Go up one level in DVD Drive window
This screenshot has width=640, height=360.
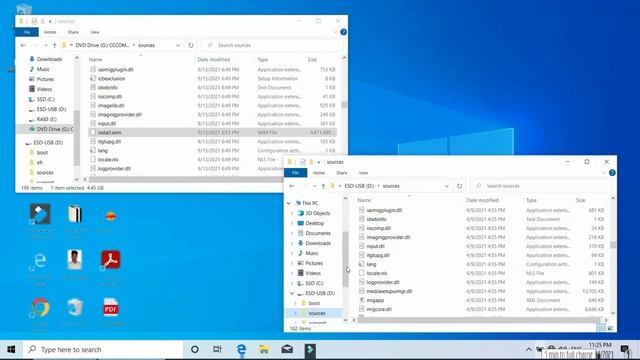click(x=54, y=45)
